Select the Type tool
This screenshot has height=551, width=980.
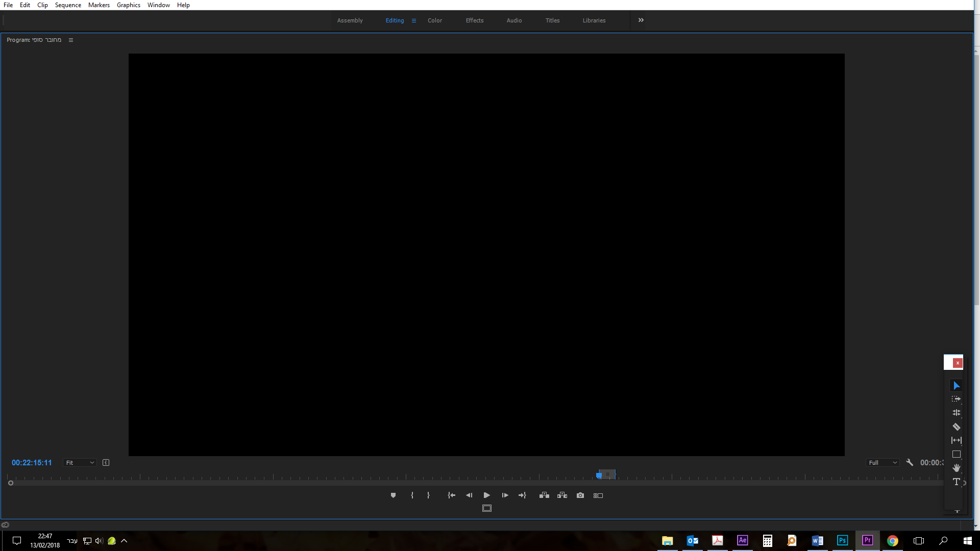tap(956, 482)
